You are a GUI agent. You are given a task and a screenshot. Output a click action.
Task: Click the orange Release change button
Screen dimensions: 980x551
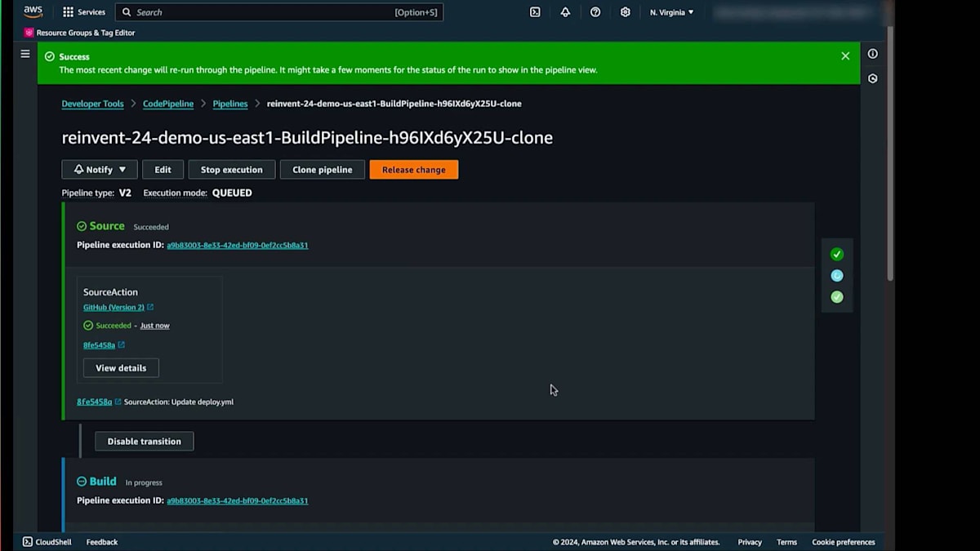click(414, 170)
